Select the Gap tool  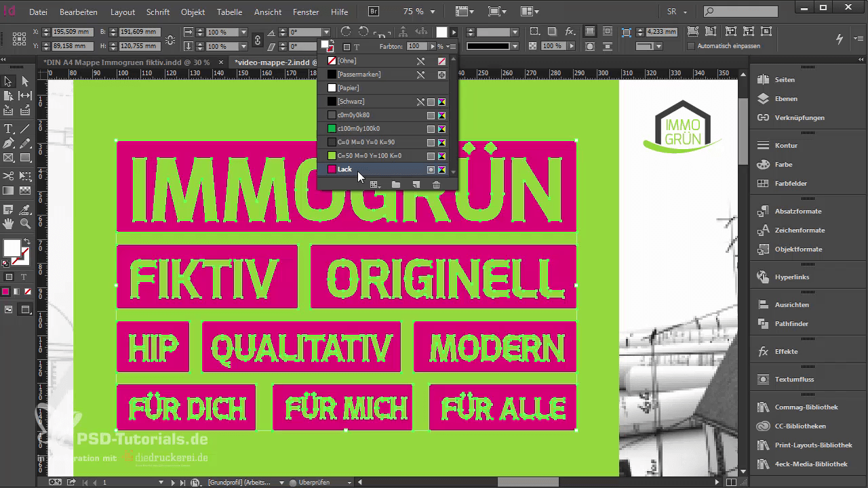pyautogui.click(x=25, y=96)
